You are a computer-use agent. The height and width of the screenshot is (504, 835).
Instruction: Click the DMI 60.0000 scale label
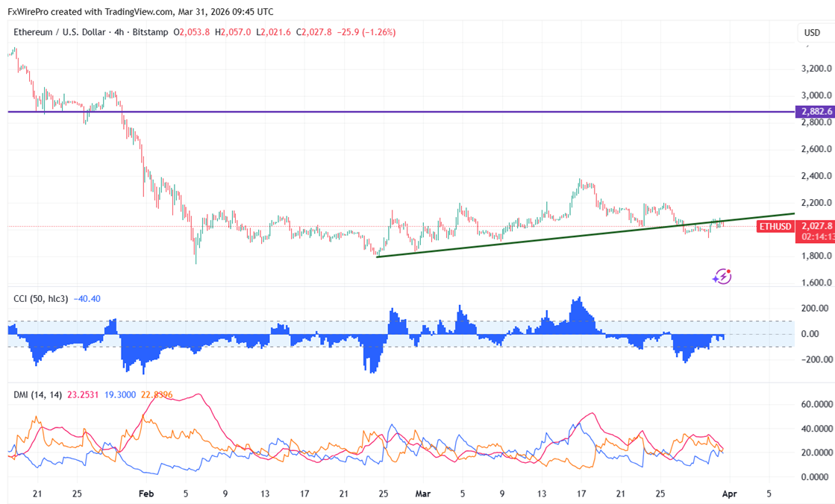(x=817, y=405)
